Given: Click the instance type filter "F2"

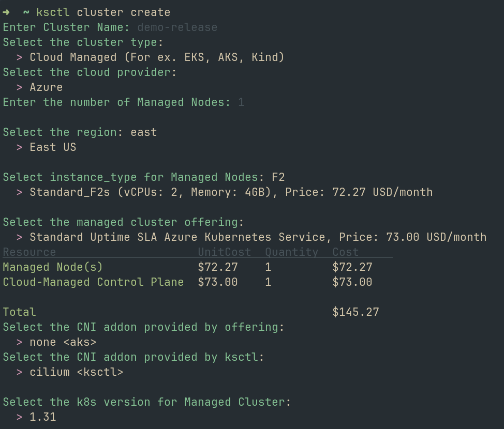Looking at the screenshot, I should [278, 177].
